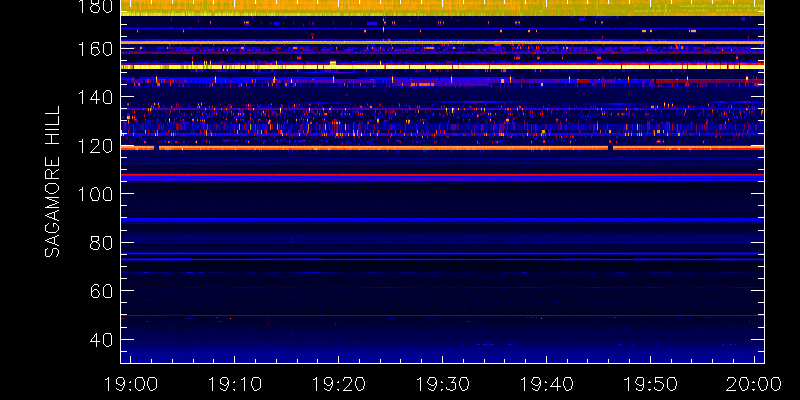Click the 19:40 time axis label
The width and height of the screenshot is (800, 400).
pyautogui.click(x=546, y=384)
